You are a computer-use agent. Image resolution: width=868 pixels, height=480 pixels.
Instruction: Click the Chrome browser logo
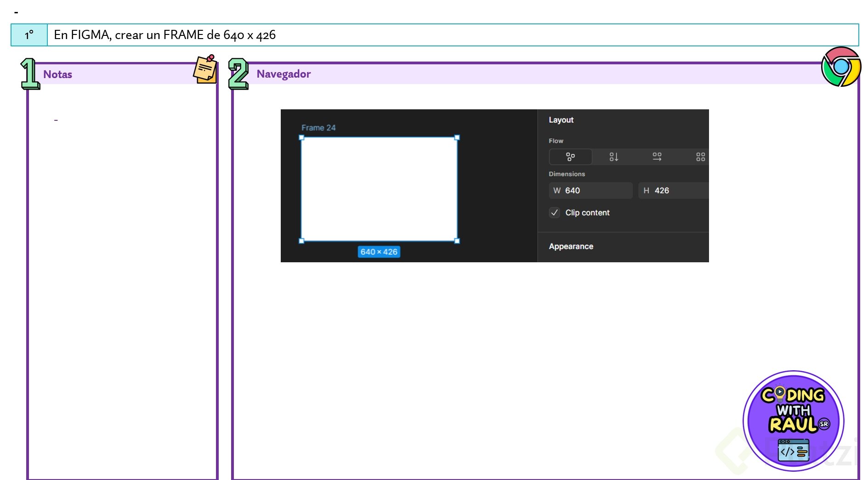[841, 67]
